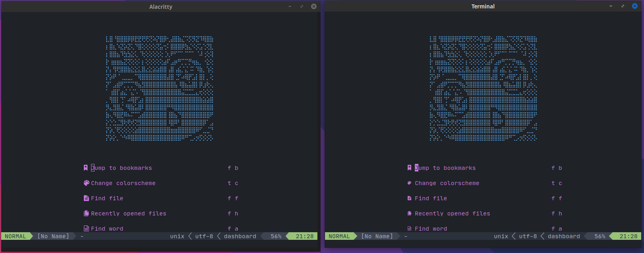644x253 pixels.
Task: Click '[No Name]' buffer name in Alacritty
Action: 53,236
